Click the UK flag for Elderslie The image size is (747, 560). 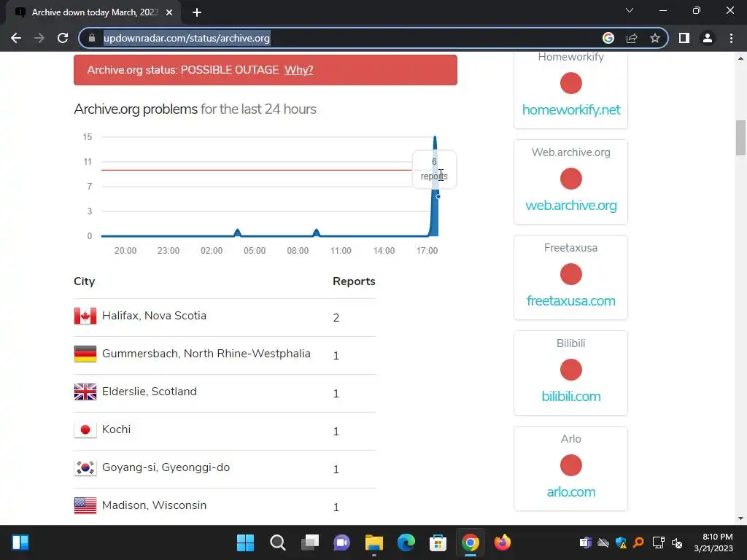[85, 392]
